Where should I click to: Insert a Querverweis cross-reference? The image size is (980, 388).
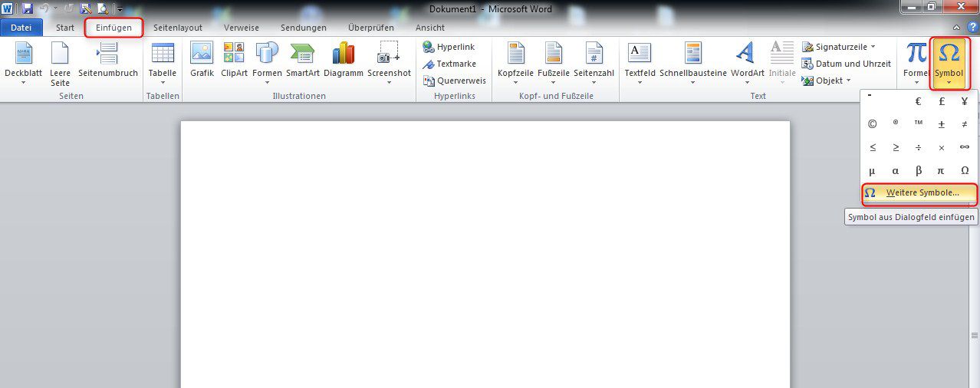click(454, 81)
